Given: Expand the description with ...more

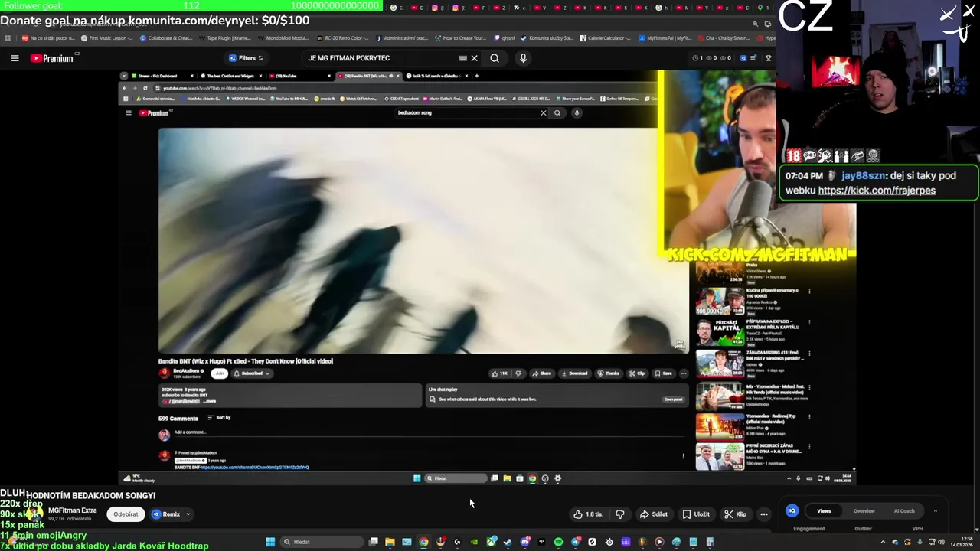Looking at the screenshot, I should [209, 401].
